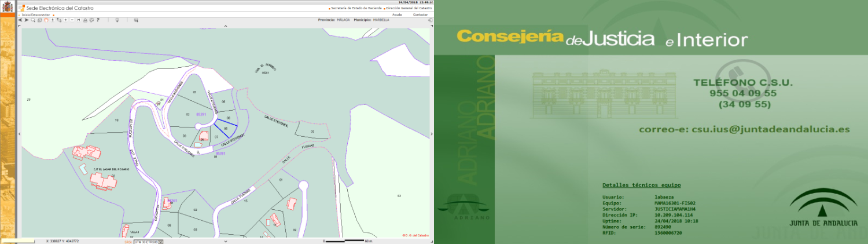Click the Inicio/Desconectar link

tap(35, 14)
